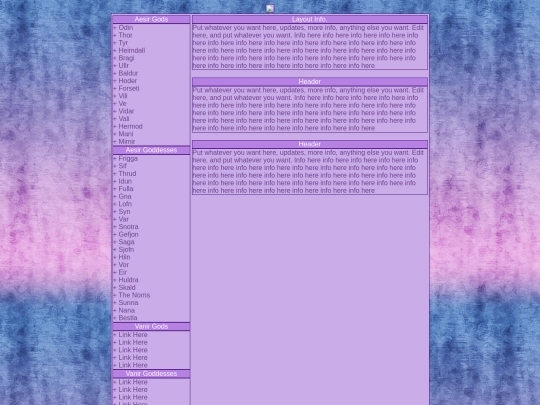540x405 pixels.
Task: Click the Layout Info. heading
Action: (x=310, y=19)
